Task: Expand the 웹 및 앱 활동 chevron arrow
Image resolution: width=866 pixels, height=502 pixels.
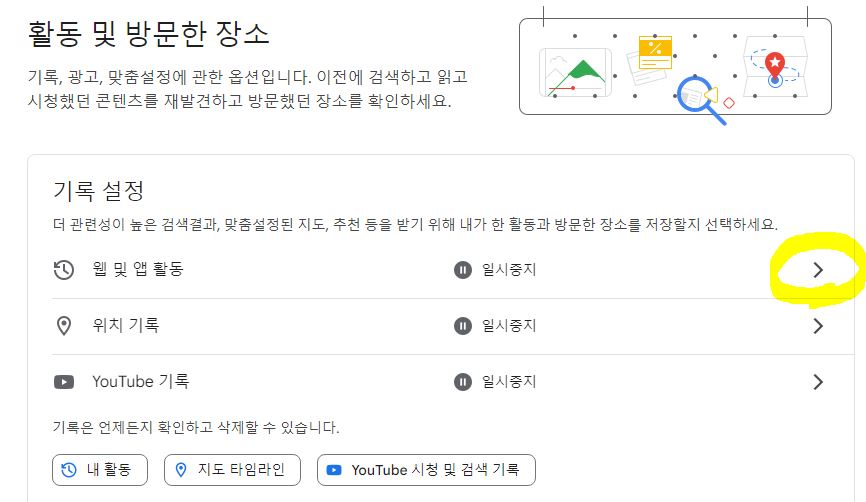Action: pos(818,270)
